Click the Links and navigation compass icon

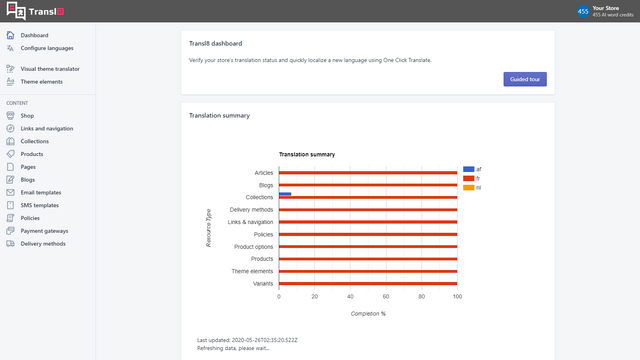(x=10, y=129)
